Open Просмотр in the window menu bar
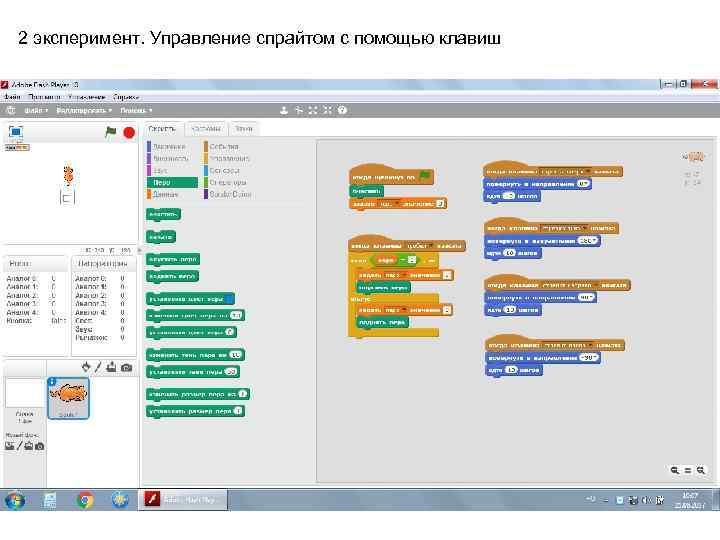 [x=44, y=97]
